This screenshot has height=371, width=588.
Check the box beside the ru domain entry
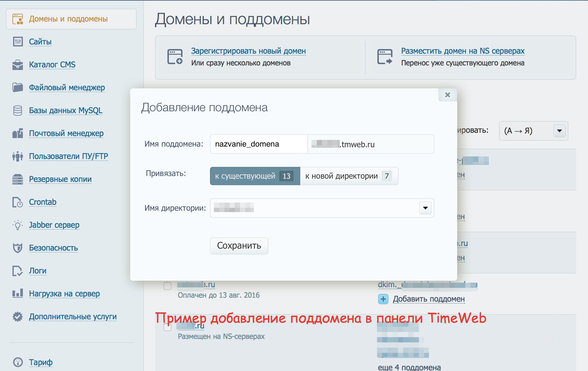[x=167, y=286]
